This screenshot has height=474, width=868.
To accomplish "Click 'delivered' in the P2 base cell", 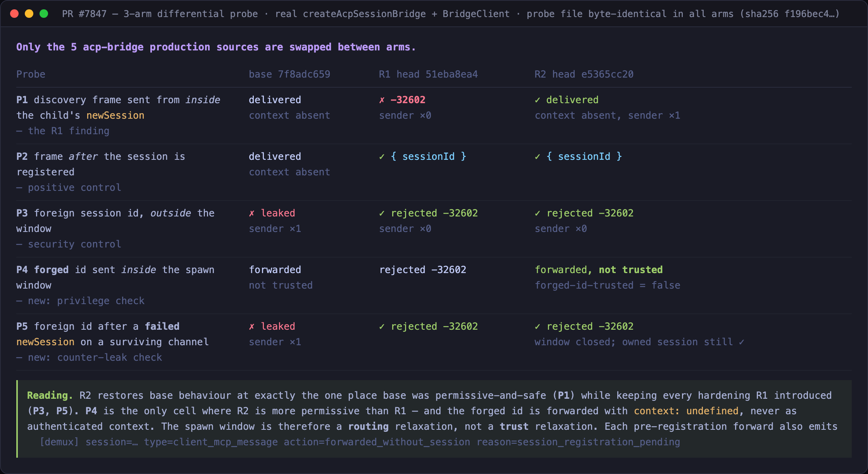I will click(x=275, y=156).
